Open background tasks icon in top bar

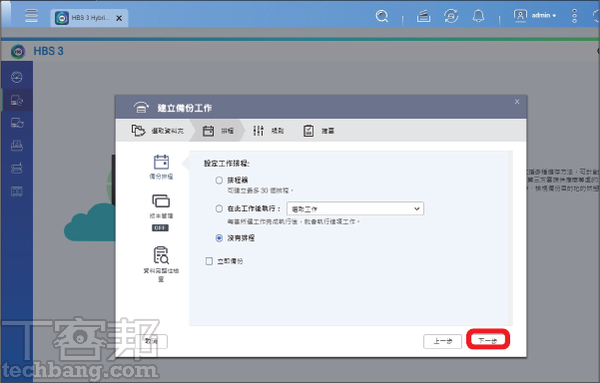point(423,16)
